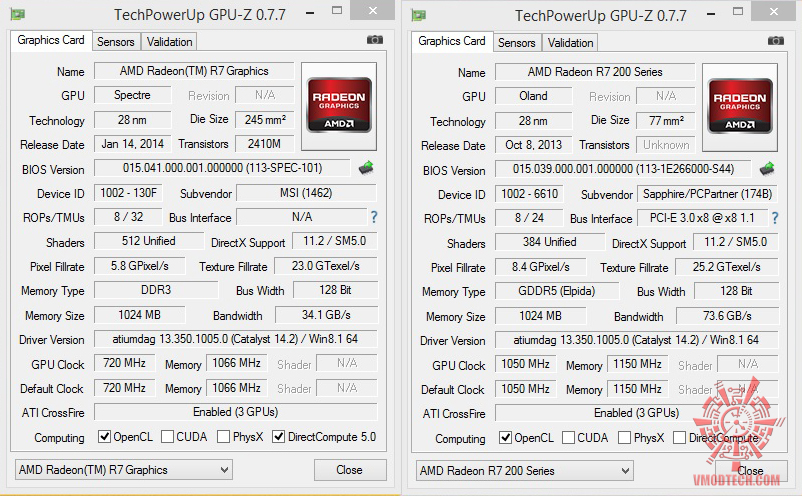Click the Jan 14, 2014 release date
Screen dimensions: 802x496
(x=132, y=144)
